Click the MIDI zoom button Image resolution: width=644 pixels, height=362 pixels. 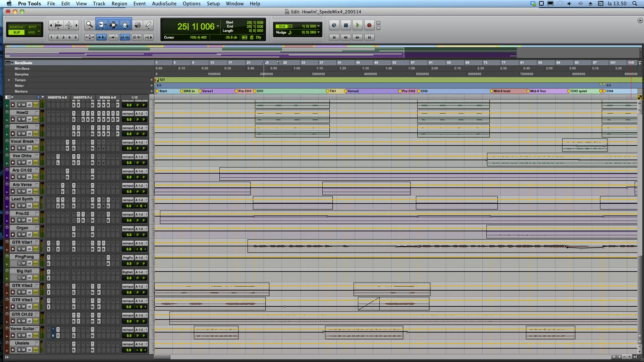[x=69, y=25]
